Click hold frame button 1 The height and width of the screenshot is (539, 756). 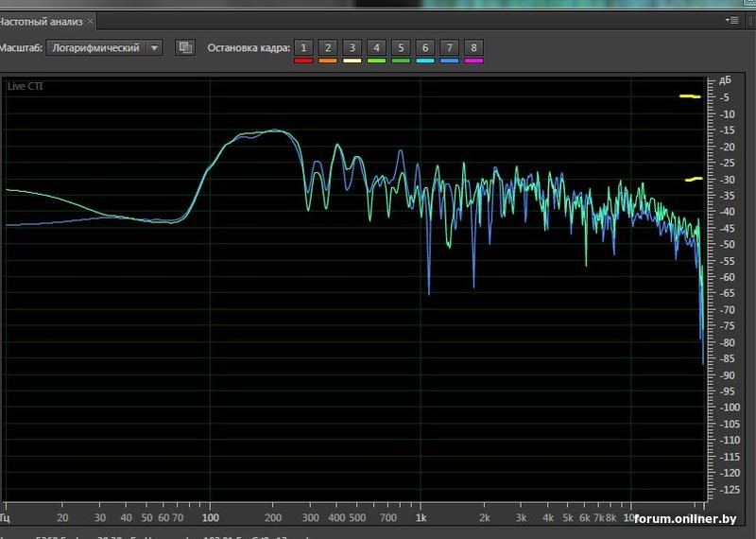(303, 47)
